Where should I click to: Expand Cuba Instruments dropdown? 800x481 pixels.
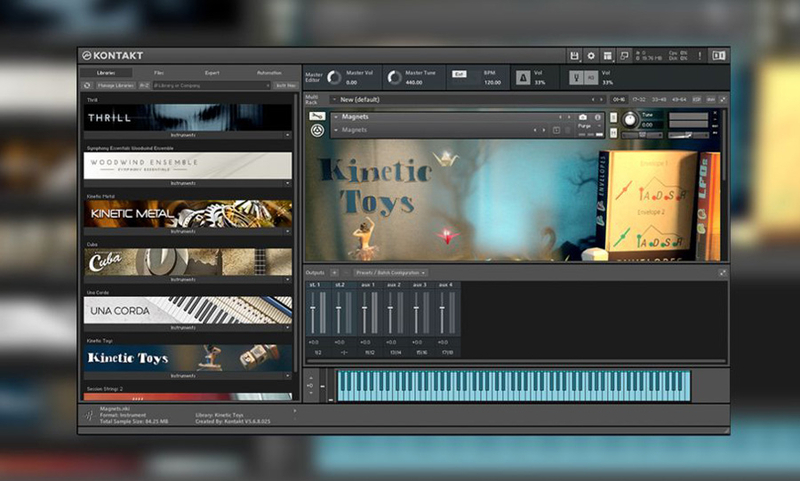(x=288, y=280)
